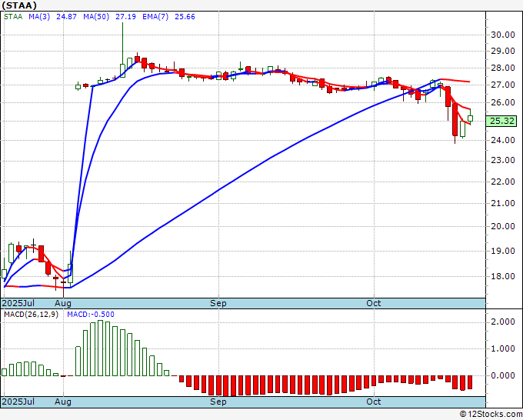Click Aug on MACD time axis

coord(63,402)
